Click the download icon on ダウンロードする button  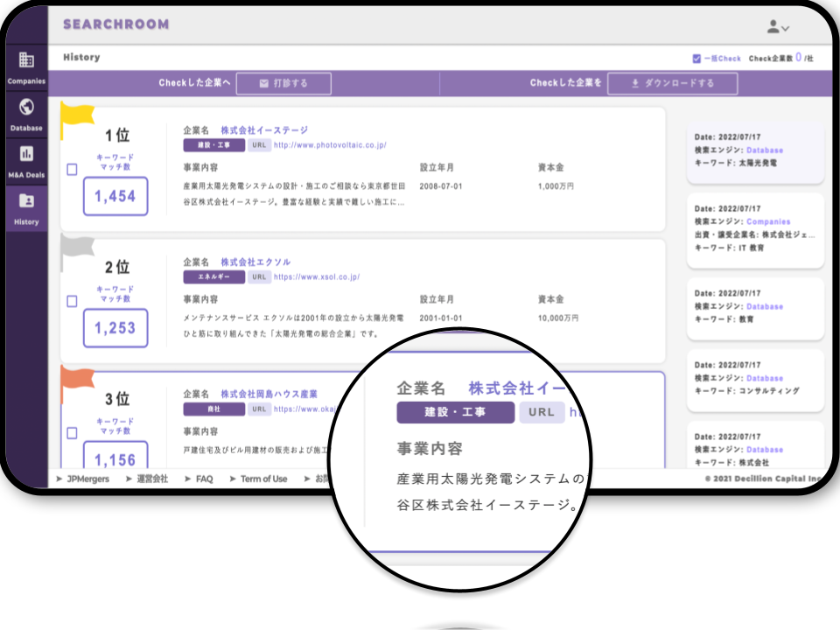click(x=634, y=83)
